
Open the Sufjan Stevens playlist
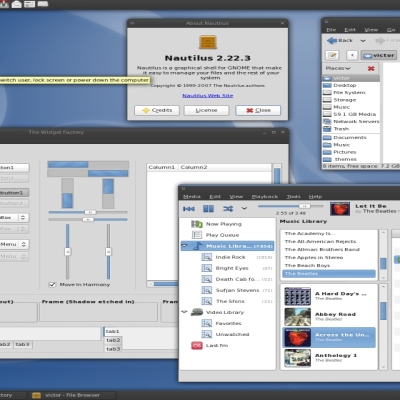[237, 290]
